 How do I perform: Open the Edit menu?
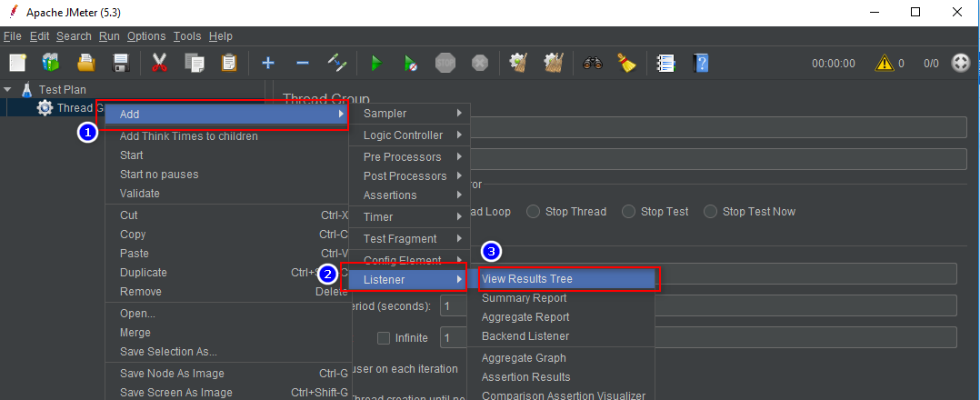(x=39, y=36)
